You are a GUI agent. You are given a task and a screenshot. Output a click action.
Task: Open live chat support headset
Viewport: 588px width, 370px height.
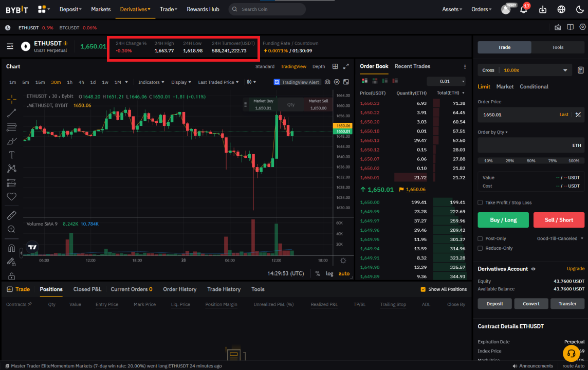(571, 353)
